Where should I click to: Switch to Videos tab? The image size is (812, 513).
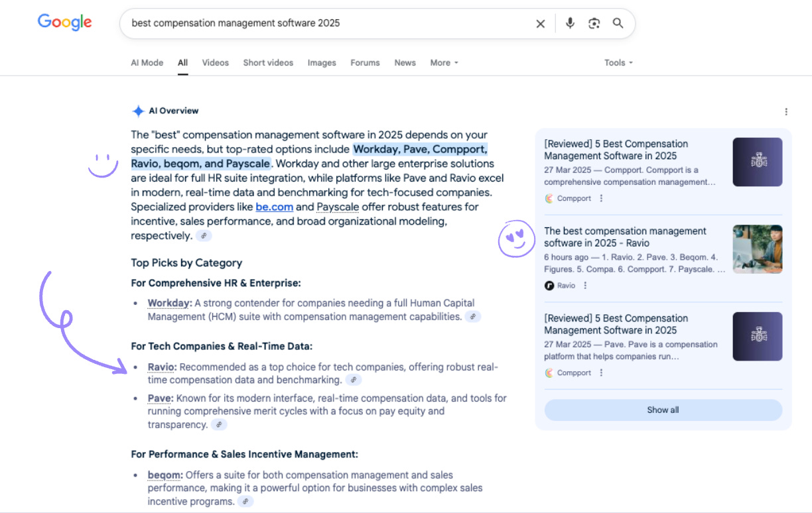[x=215, y=62]
